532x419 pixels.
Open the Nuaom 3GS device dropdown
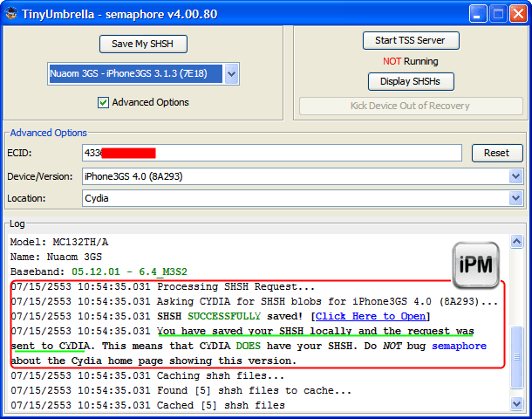tap(231, 73)
